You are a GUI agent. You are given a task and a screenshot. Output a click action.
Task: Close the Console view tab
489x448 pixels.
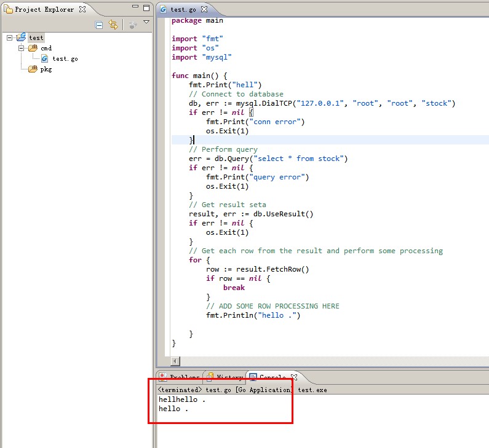click(x=293, y=377)
